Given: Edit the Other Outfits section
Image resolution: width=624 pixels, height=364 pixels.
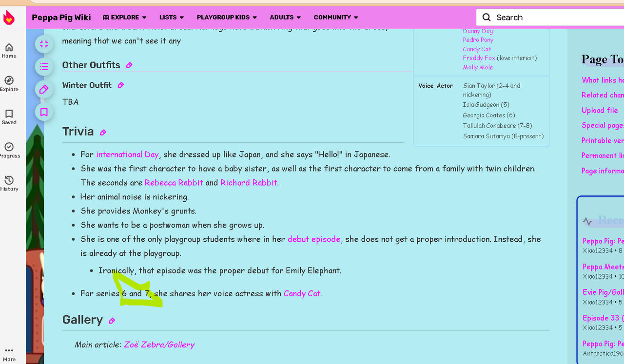Looking at the screenshot, I should (129, 65).
